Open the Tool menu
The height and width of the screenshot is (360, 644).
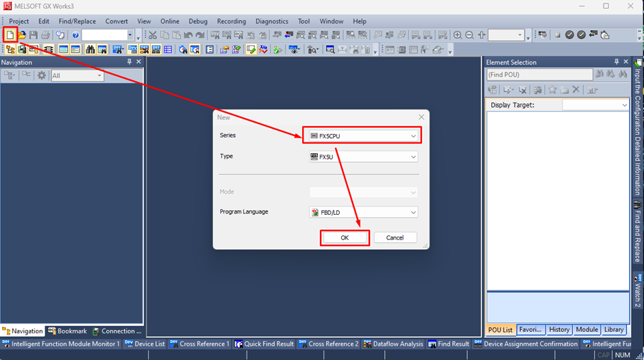point(304,21)
